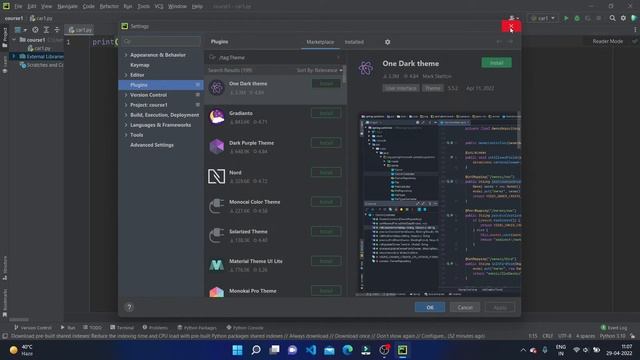Install Dark Purple Theme plugin

click(x=326, y=143)
